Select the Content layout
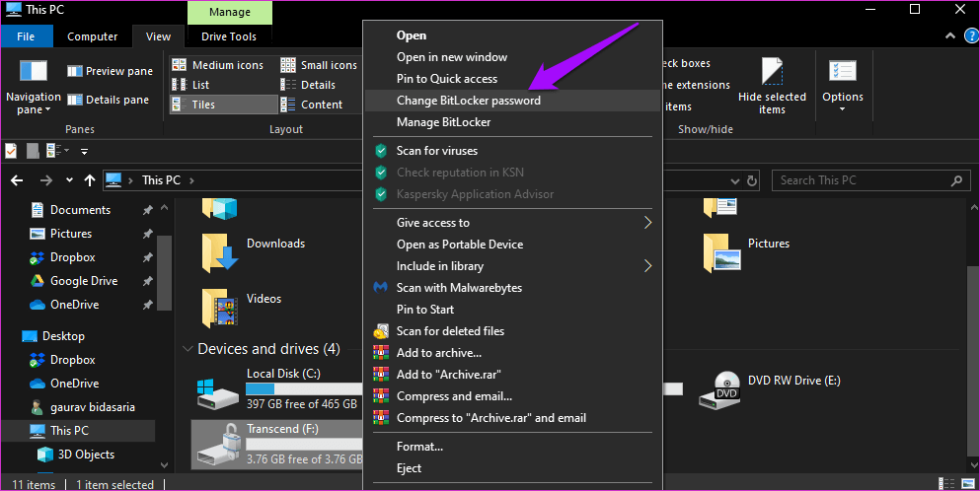Image resolution: width=980 pixels, height=491 pixels. tap(311, 105)
